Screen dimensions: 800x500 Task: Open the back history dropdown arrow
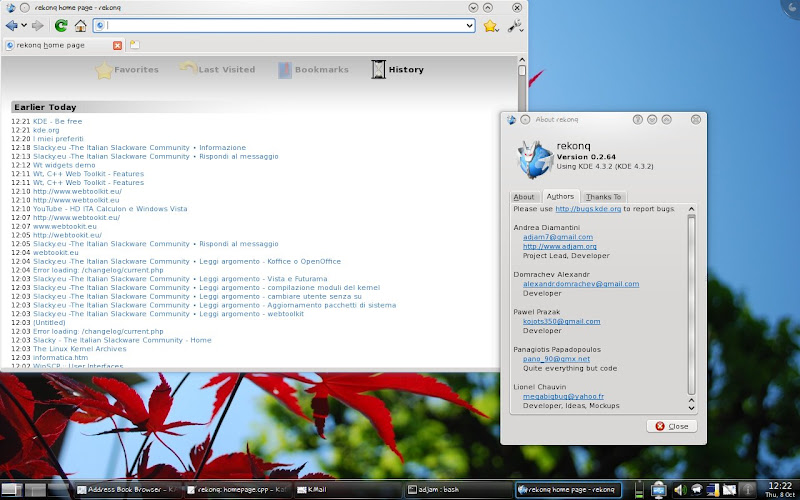click(24, 26)
